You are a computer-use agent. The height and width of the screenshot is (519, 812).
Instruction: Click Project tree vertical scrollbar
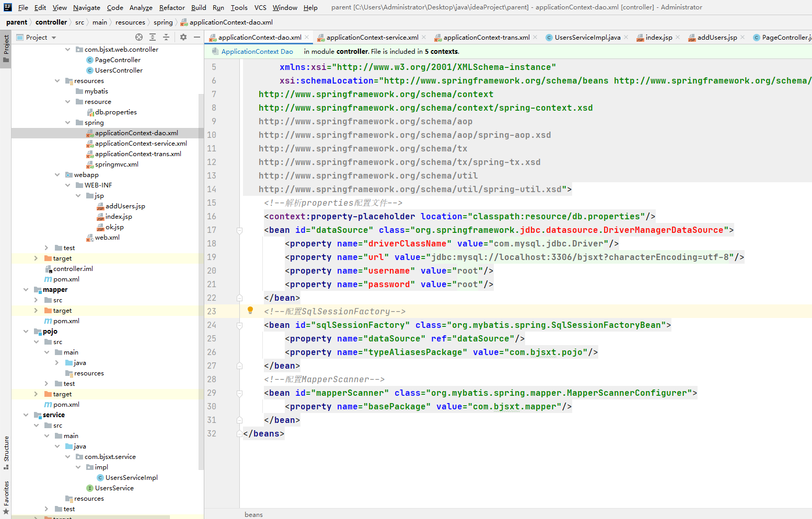201,282
